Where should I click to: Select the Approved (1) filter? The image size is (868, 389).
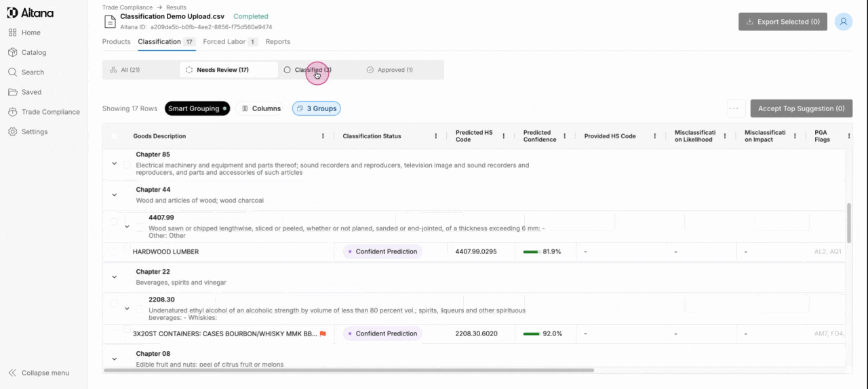(390, 70)
